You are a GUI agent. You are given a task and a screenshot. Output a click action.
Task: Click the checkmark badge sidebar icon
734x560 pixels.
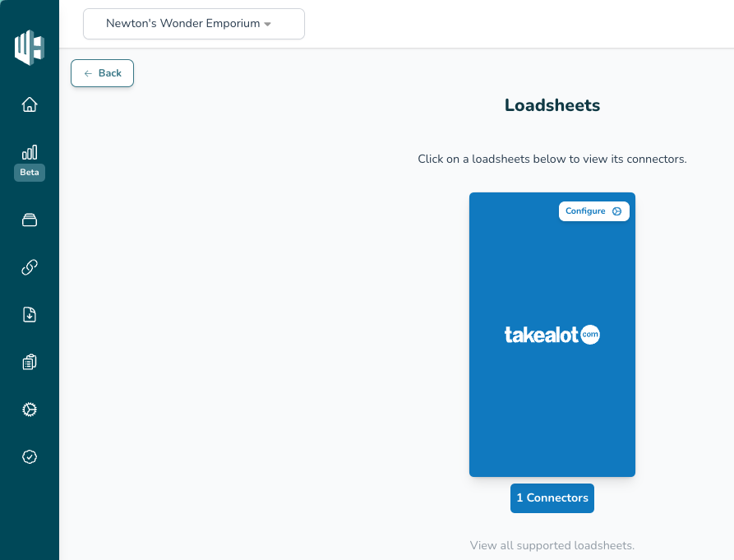click(x=30, y=456)
